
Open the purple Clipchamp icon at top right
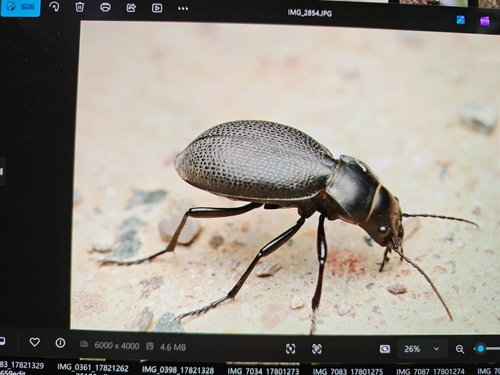click(485, 21)
